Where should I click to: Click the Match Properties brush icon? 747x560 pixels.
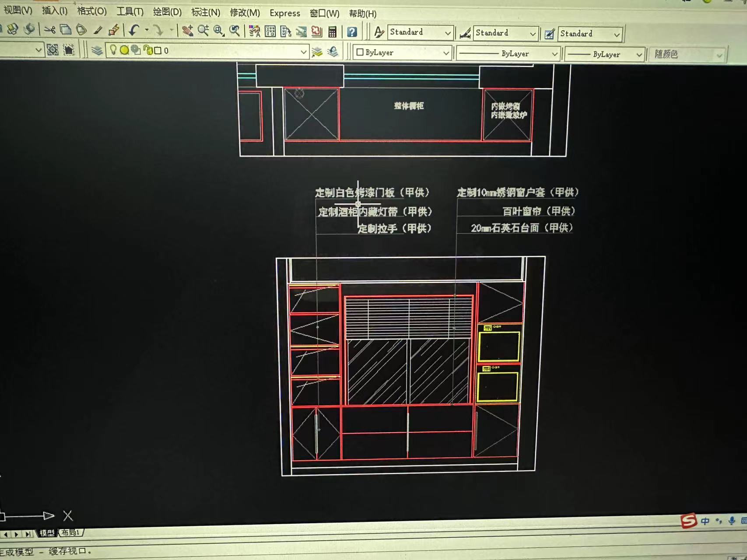click(98, 30)
